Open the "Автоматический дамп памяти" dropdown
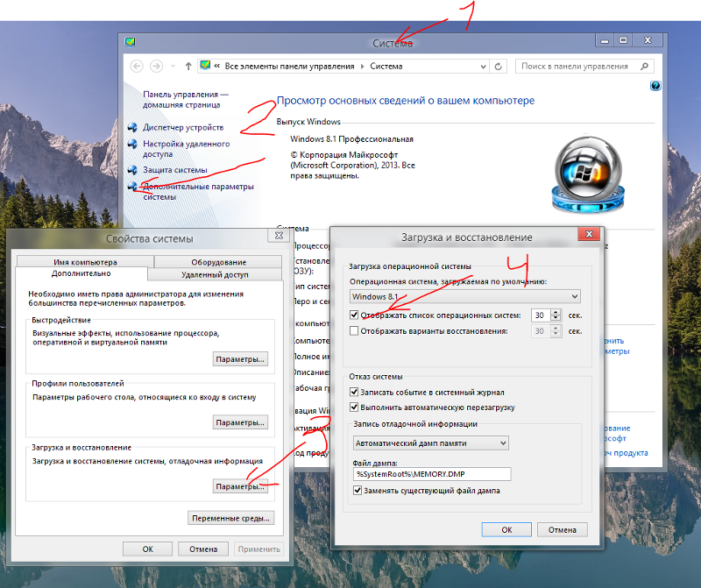Image resolution: width=701 pixels, height=588 pixels. click(430, 443)
